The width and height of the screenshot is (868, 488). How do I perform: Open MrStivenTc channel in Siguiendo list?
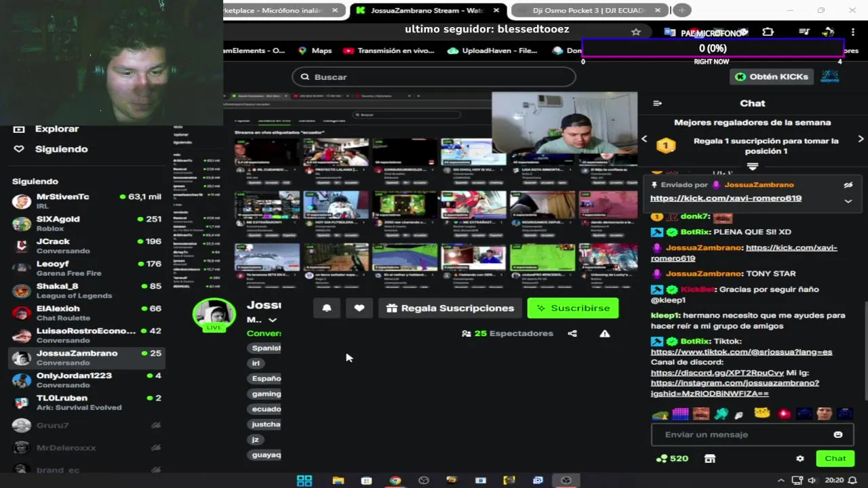point(86,201)
